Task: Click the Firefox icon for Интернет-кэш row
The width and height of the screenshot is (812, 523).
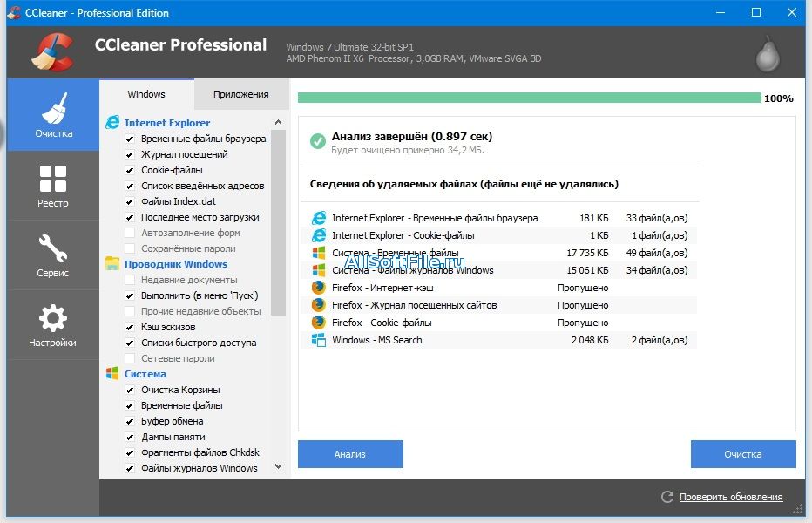Action: pos(318,288)
